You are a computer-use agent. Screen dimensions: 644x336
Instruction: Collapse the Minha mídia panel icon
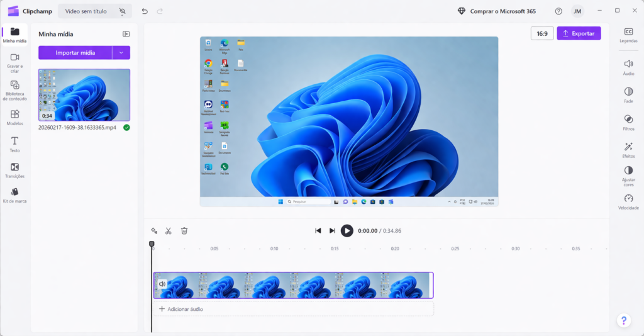click(x=126, y=34)
